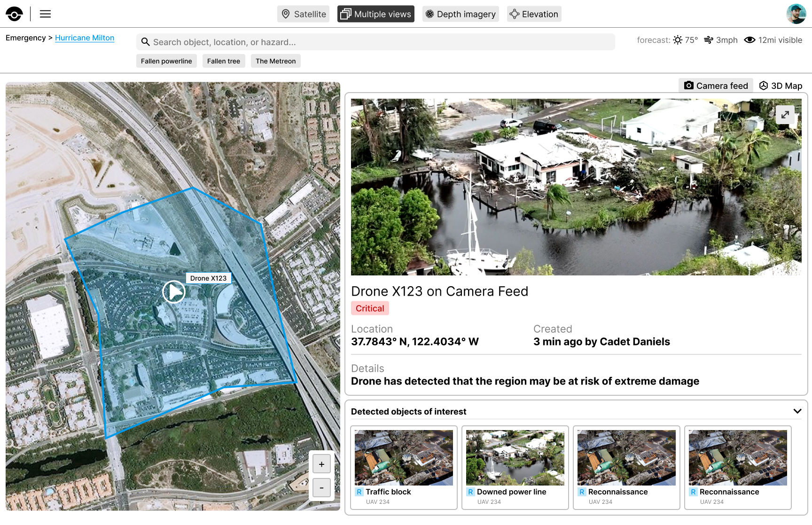
Task: Select the Multiple views tab
Action: click(x=376, y=14)
